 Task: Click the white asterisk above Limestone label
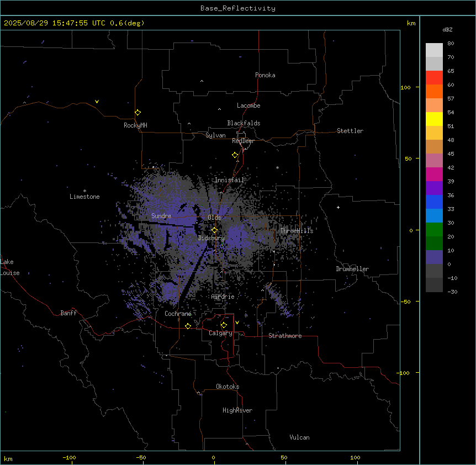[x=84, y=191]
